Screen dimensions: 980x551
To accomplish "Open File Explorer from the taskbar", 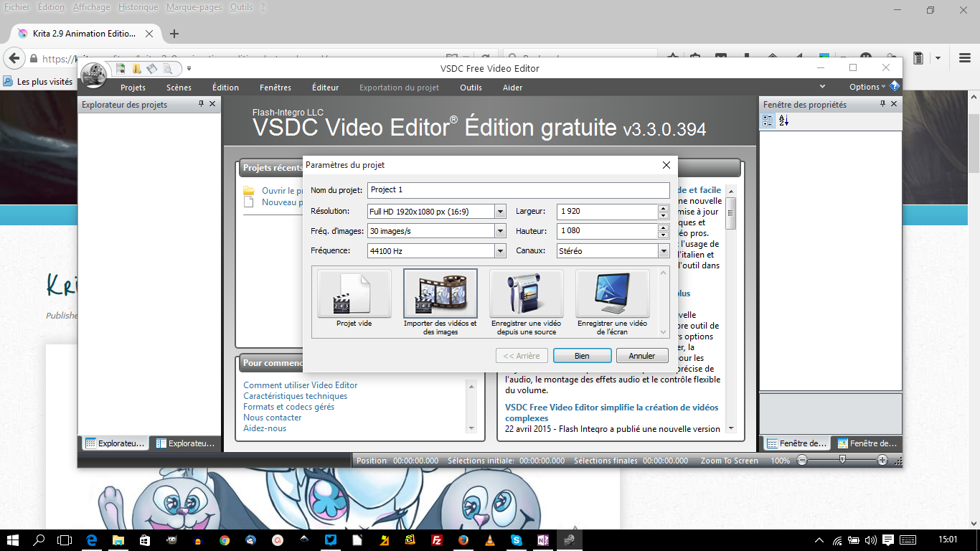I will (118, 540).
